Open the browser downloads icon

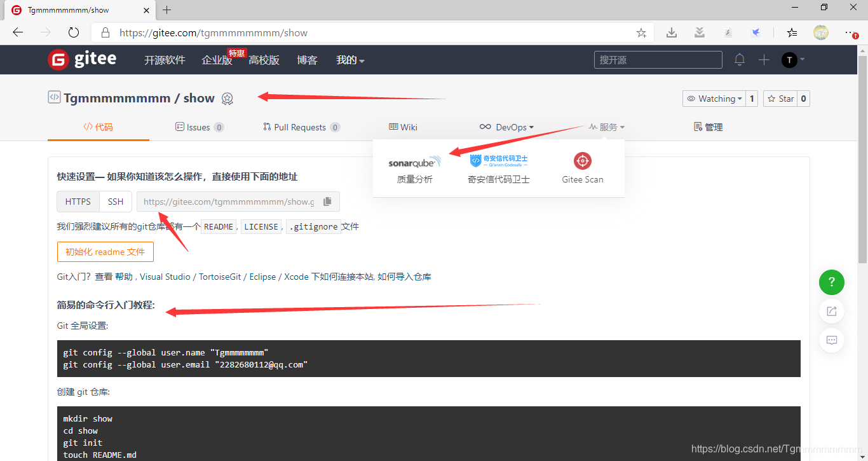point(672,32)
